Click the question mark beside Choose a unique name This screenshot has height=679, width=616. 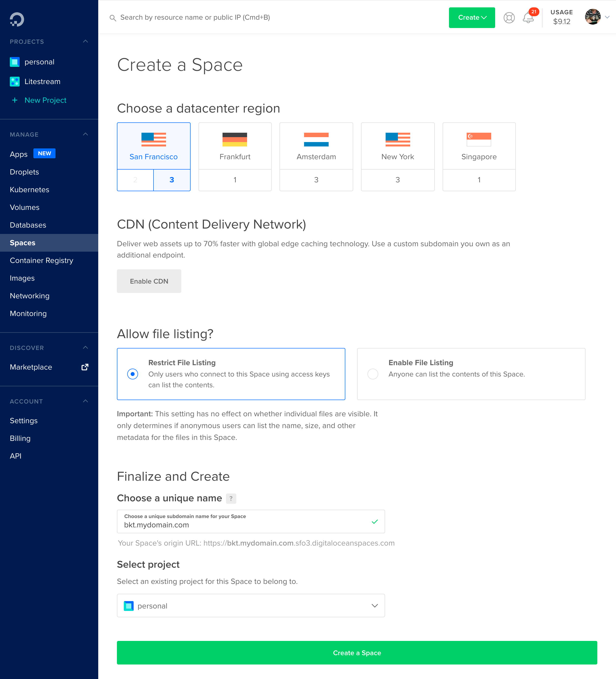(x=231, y=498)
